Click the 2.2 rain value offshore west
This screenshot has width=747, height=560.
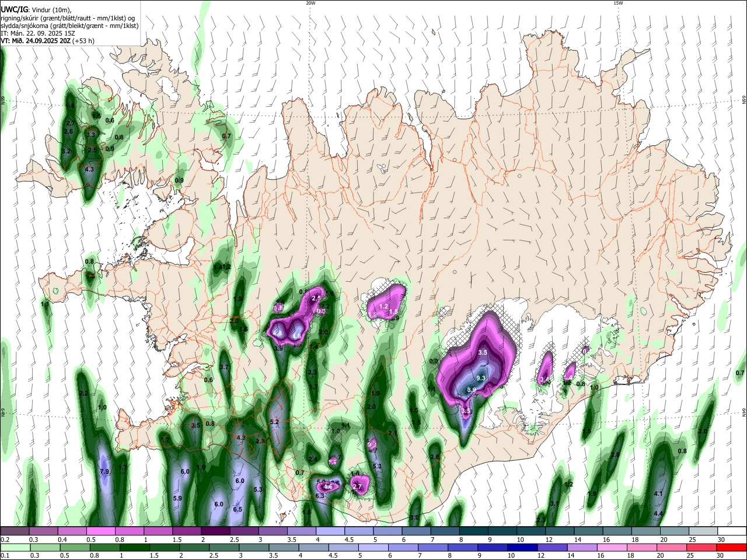coord(83,394)
